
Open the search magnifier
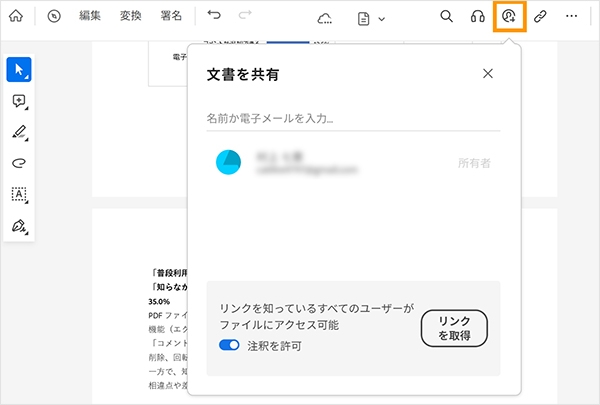coord(447,17)
